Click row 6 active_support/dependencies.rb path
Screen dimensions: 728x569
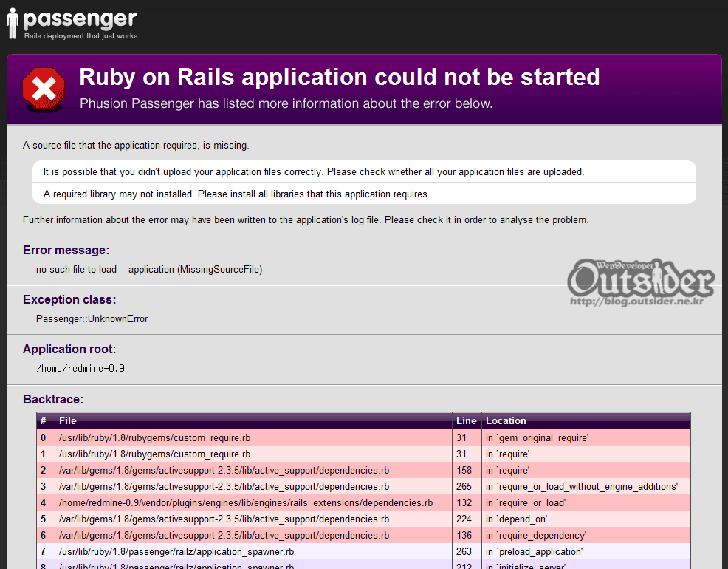pyautogui.click(x=224, y=535)
